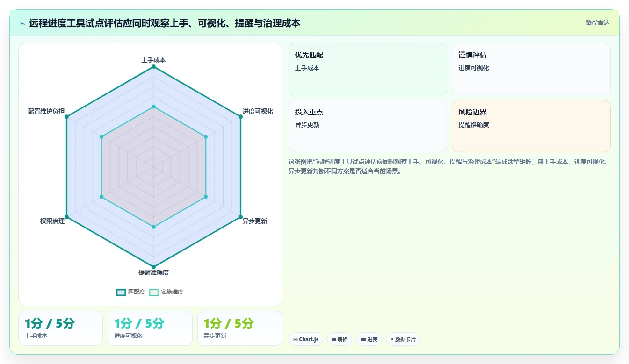Open the 风险边界 card
This screenshot has width=629, height=364.
531,126
